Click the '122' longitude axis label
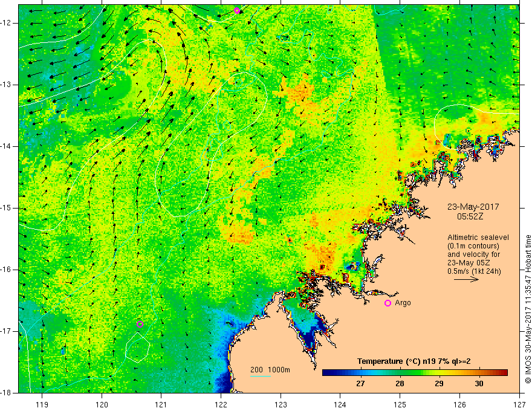 (221, 404)
